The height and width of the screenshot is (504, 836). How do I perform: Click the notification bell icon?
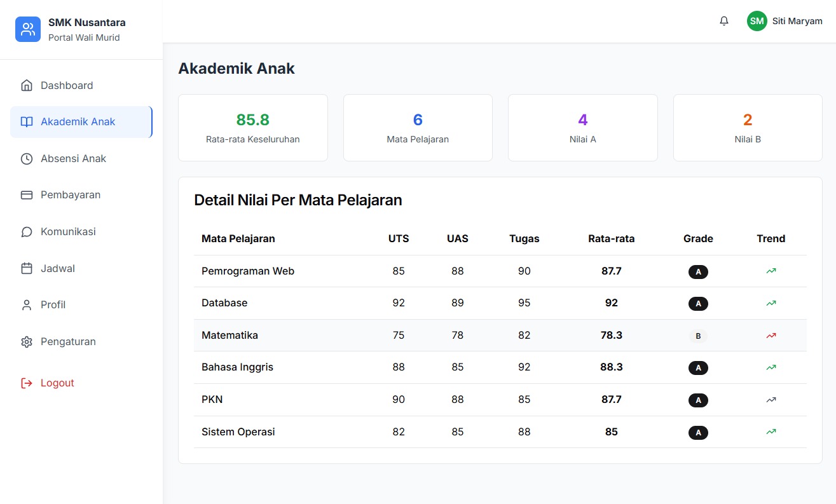pyautogui.click(x=724, y=21)
